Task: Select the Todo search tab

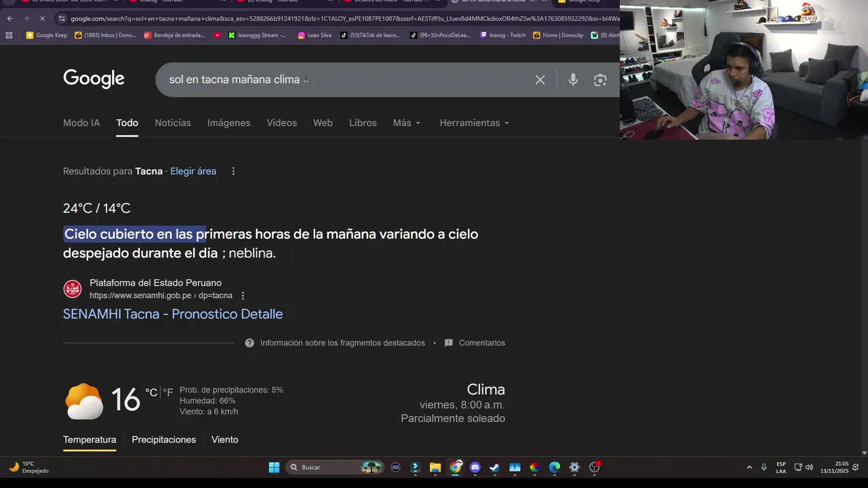Action: 127,123
